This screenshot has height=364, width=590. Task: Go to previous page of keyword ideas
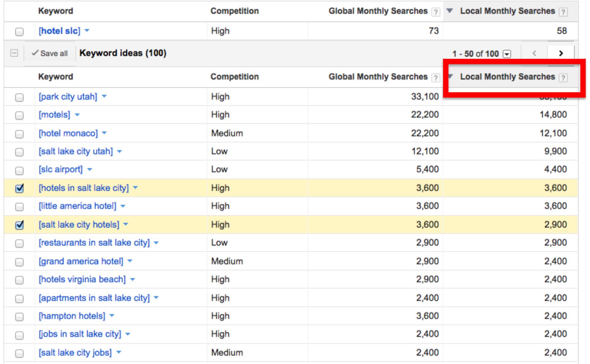tap(534, 53)
